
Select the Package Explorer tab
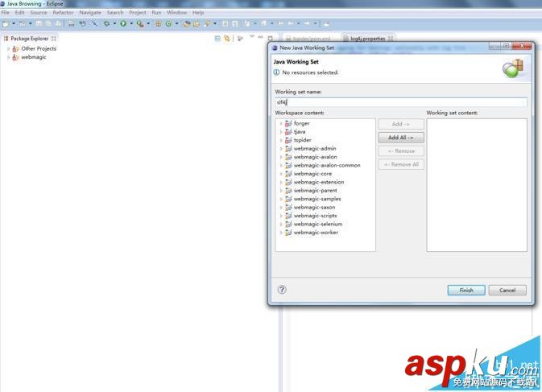point(29,39)
